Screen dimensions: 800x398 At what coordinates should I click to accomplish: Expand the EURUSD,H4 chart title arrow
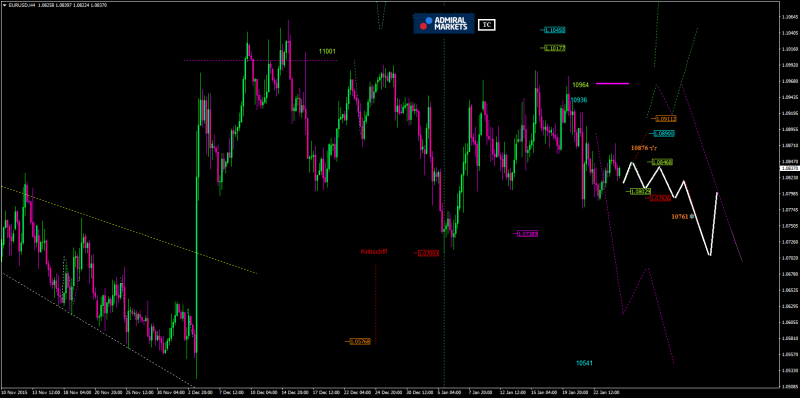click(4, 5)
